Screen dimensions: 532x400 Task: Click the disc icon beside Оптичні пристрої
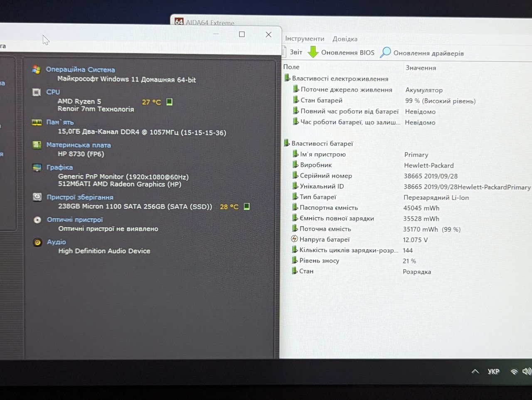(x=37, y=220)
